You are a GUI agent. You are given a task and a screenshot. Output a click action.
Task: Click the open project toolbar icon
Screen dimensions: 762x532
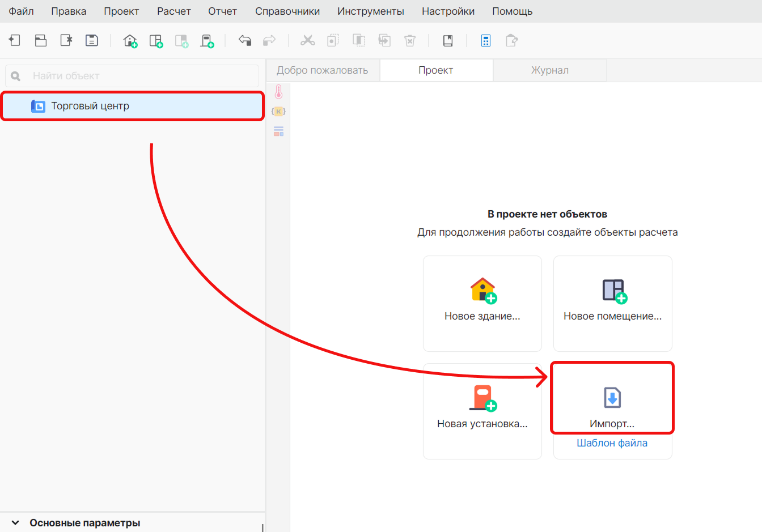tap(41, 40)
